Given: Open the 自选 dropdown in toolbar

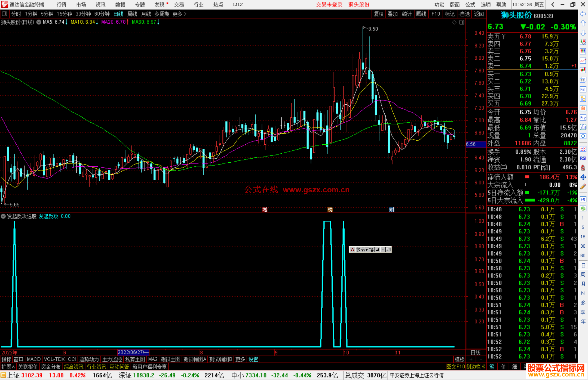Looking at the screenshot, I should (x=464, y=14).
